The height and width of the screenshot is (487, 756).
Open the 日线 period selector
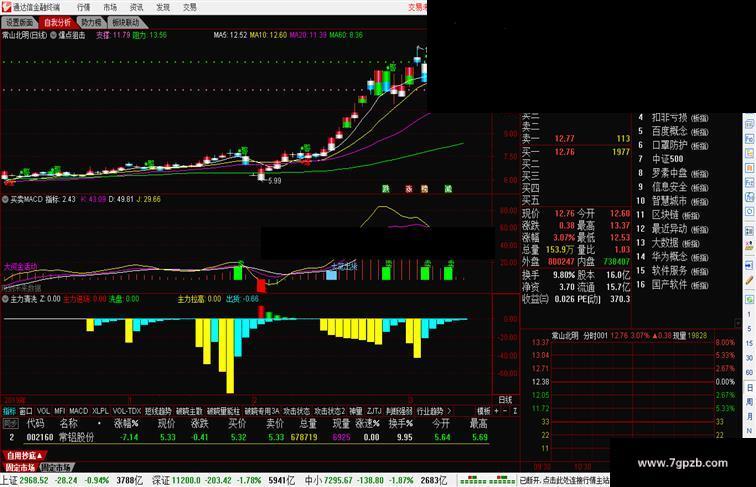(505, 400)
